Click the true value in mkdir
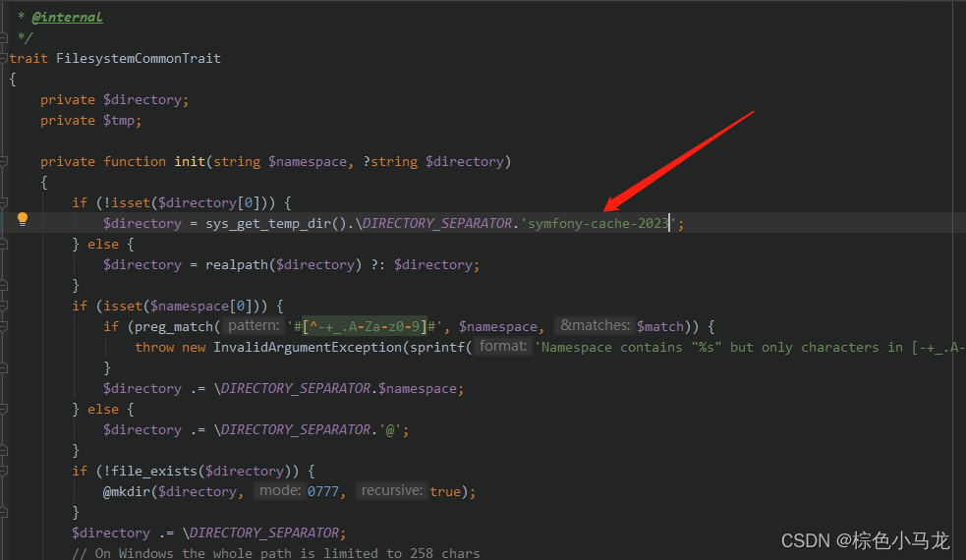The width and height of the screenshot is (966, 560). [x=445, y=491]
